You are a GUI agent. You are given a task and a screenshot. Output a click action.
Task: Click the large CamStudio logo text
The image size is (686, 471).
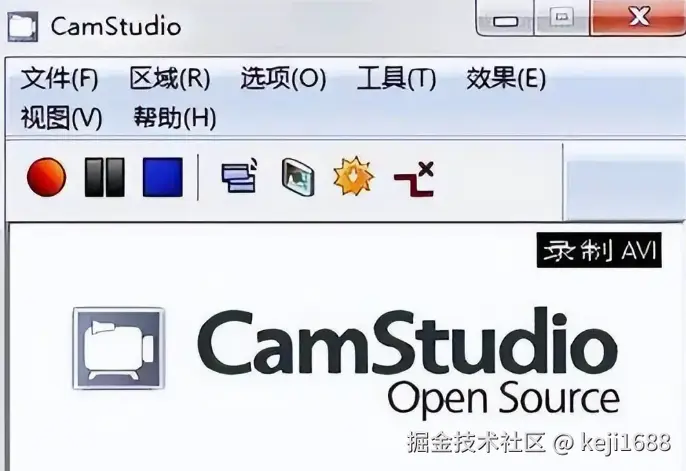408,342
